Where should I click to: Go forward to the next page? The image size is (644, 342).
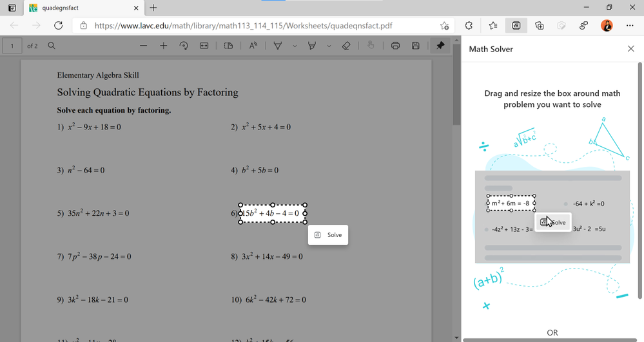coord(36,26)
